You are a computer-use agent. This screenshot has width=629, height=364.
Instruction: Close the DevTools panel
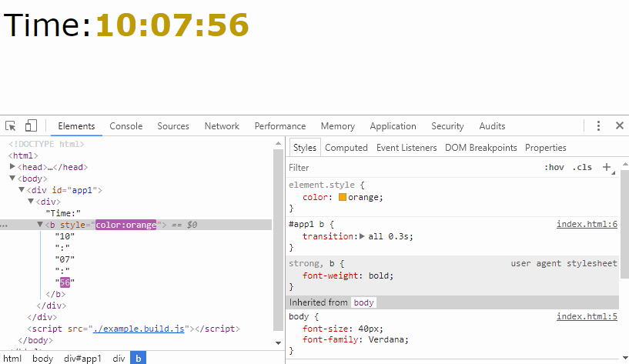[619, 125]
